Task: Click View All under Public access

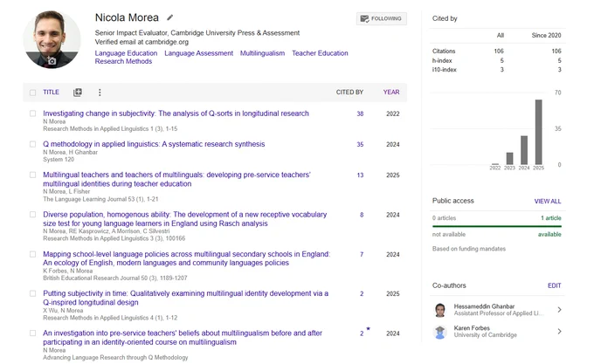Action: pyautogui.click(x=548, y=202)
